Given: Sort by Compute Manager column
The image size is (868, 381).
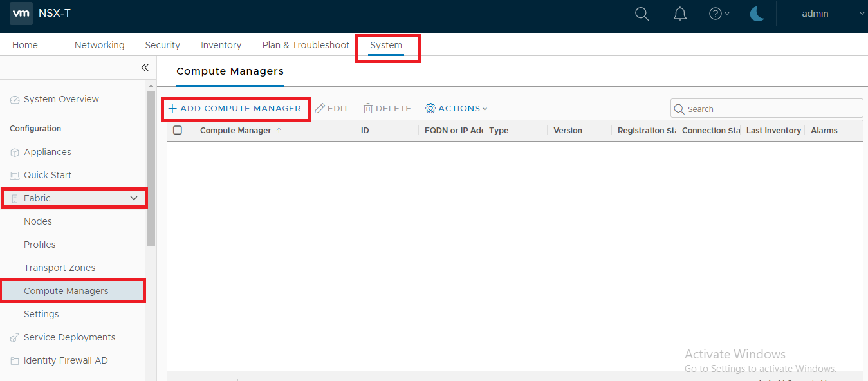Looking at the screenshot, I should (x=235, y=130).
